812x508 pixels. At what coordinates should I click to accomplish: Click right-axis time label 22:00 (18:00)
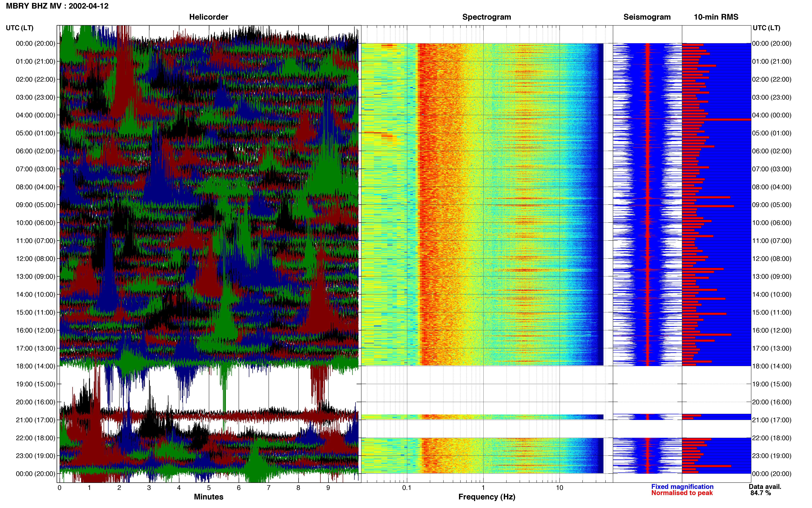pyautogui.click(x=772, y=438)
